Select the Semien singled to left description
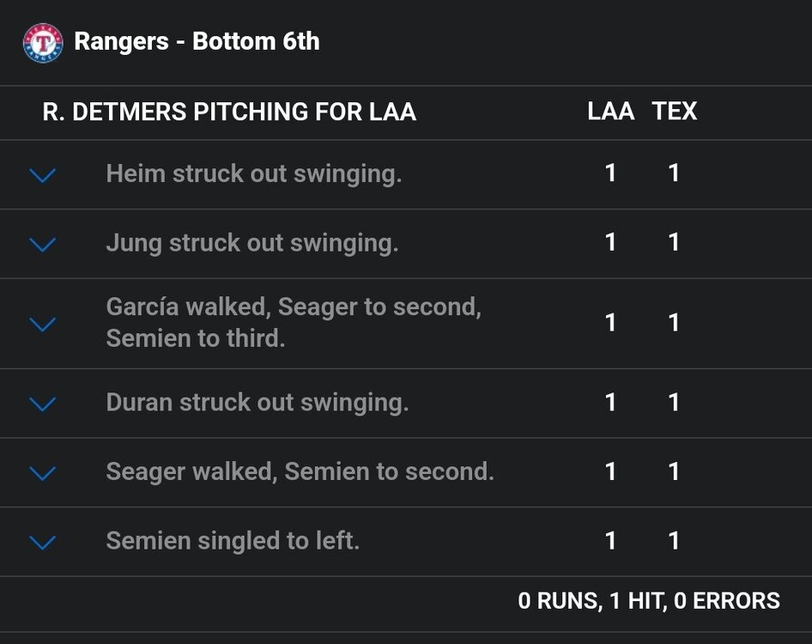The height and width of the screenshot is (644, 812). tap(233, 541)
